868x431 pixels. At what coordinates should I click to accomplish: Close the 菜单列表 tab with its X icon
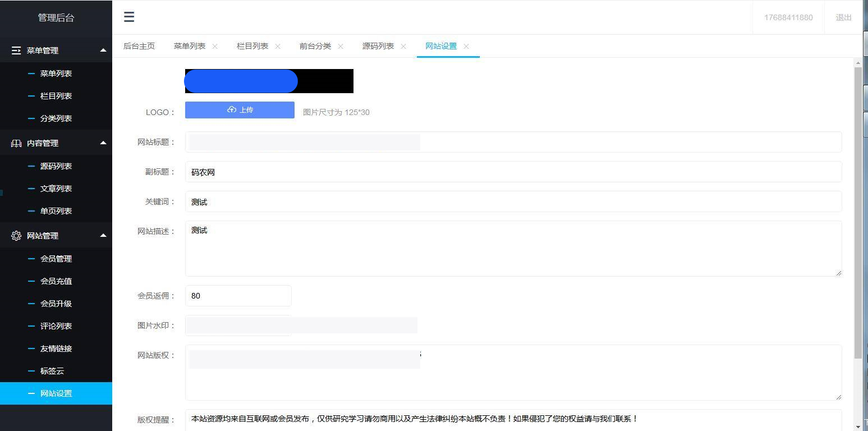[x=217, y=46]
